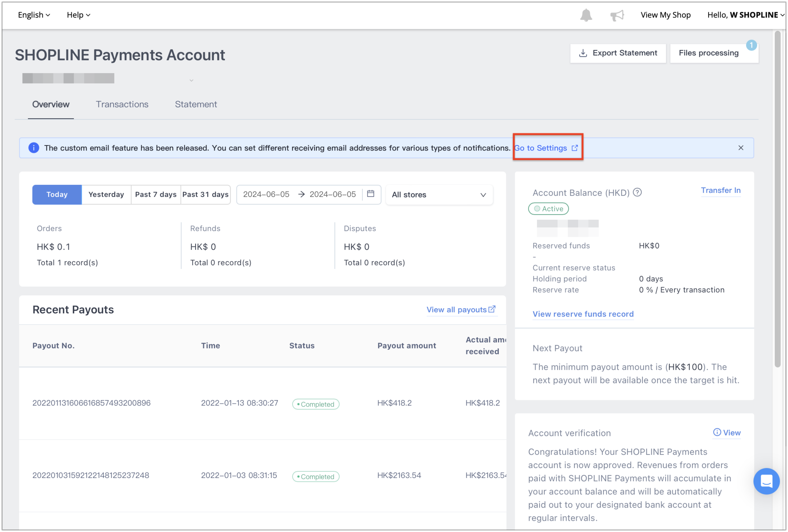Click the 2022-01-13 08:30:27 time cell
The image size is (788, 532).
tap(239, 403)
